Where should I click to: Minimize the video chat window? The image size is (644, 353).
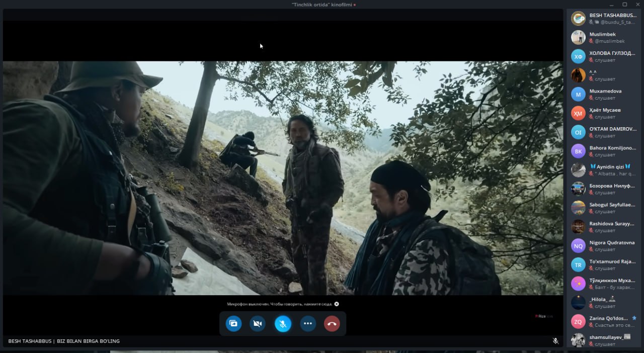click(x=611, y=5)
